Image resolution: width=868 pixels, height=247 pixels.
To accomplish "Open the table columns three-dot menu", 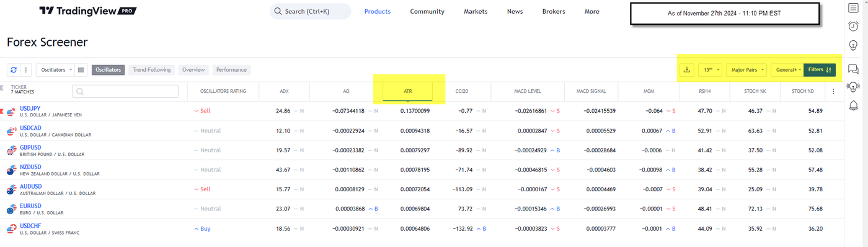I will coord(833,92).
